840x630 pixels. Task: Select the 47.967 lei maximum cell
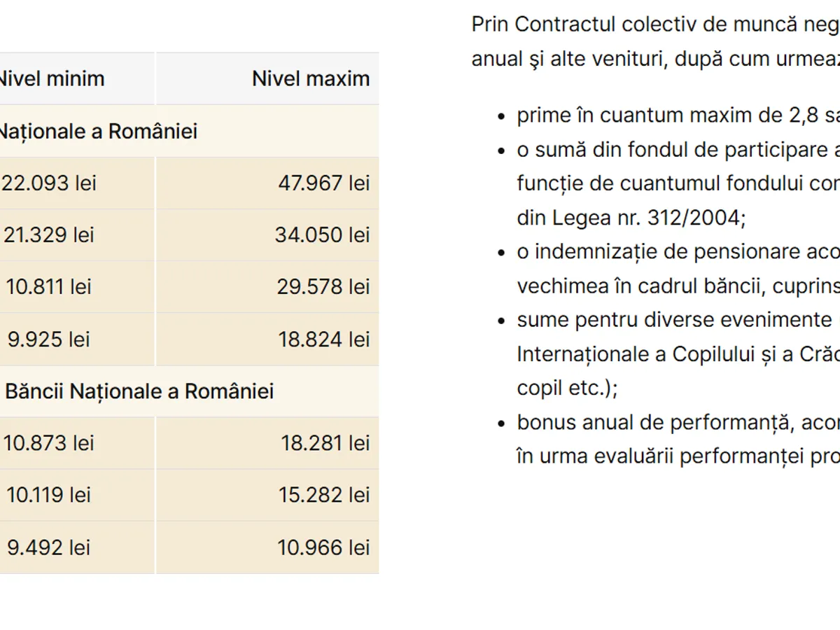click(x=323, y=183)
